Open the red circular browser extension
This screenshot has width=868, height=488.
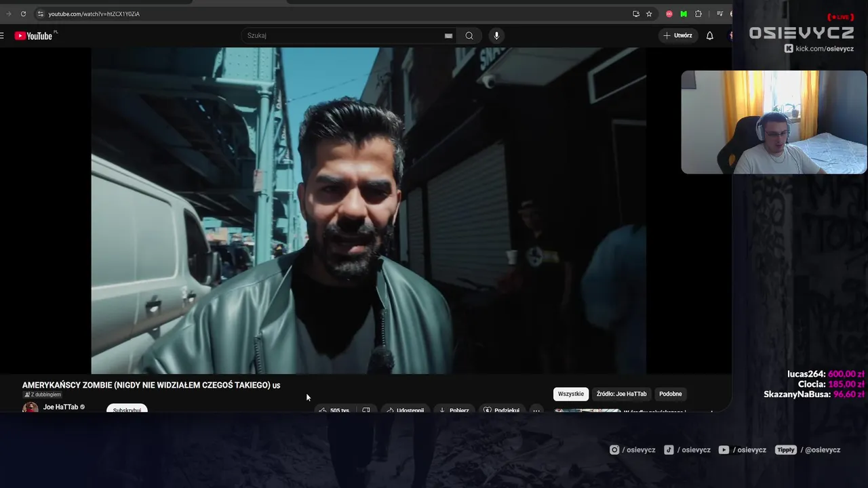(669, 14)
